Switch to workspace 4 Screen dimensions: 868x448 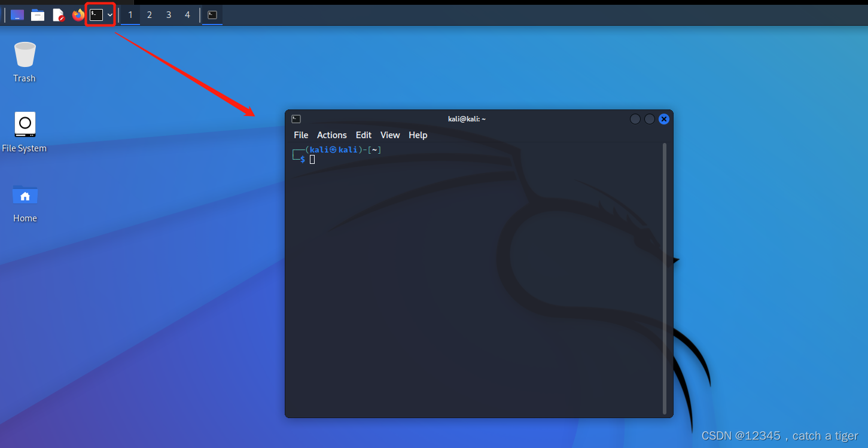(x=187, y=15)
